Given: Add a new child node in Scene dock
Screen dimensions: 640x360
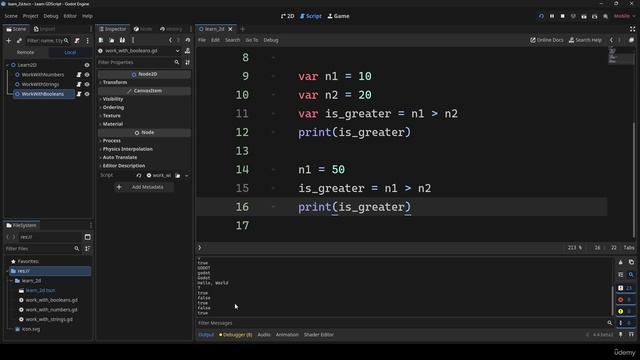Looking at the screenshot, I should tap(9, 40).
